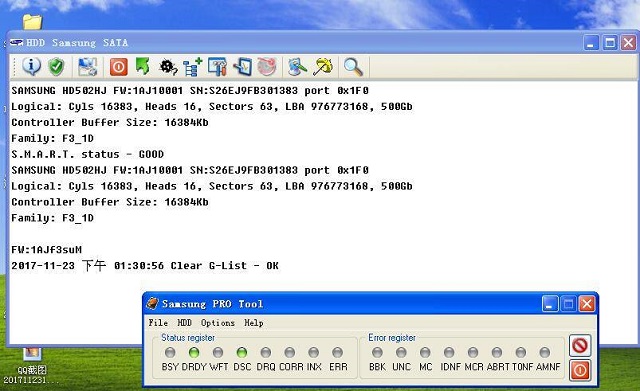Click the black bug with question mark icon
640x391 pixels.
coord(168,67)
